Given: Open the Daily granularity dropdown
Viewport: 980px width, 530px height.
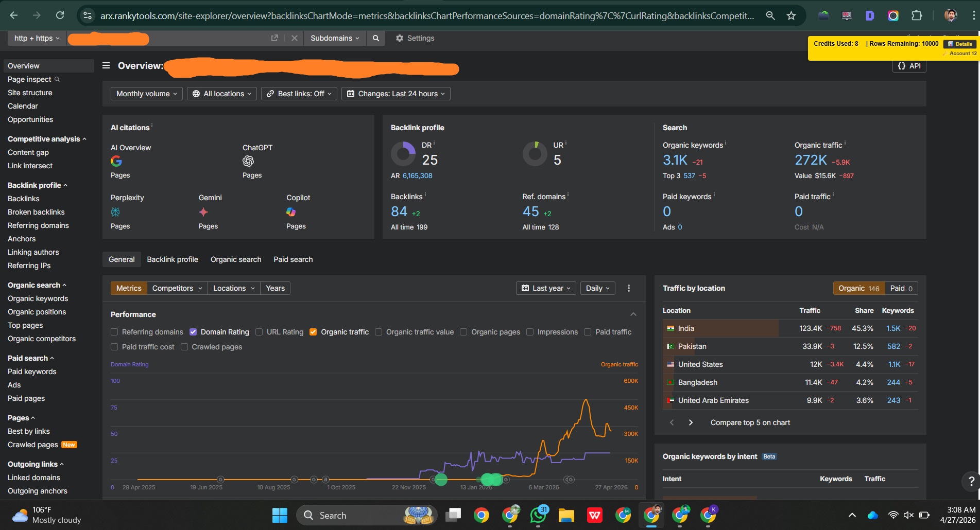Looking at the screenshot, I should pos(597,288).
